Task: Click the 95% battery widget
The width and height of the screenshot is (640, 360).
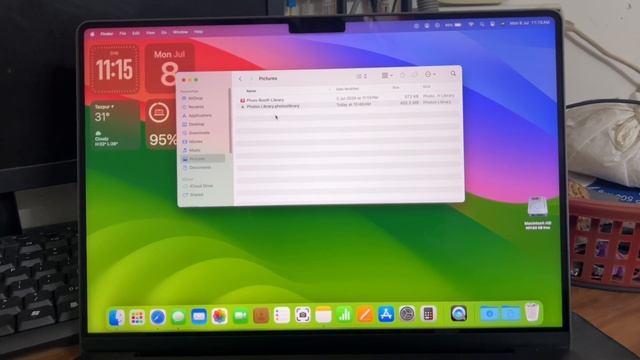Action: pyautogui.click(x=162, y=125)
